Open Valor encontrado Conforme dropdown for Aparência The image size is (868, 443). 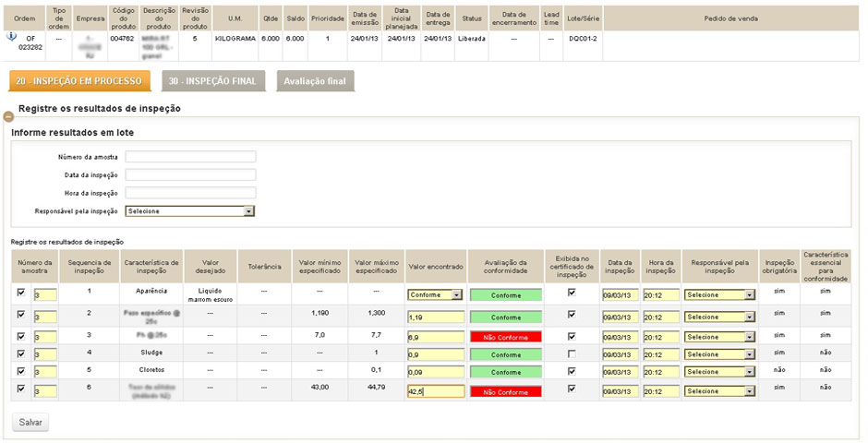(x=435, y=294)
